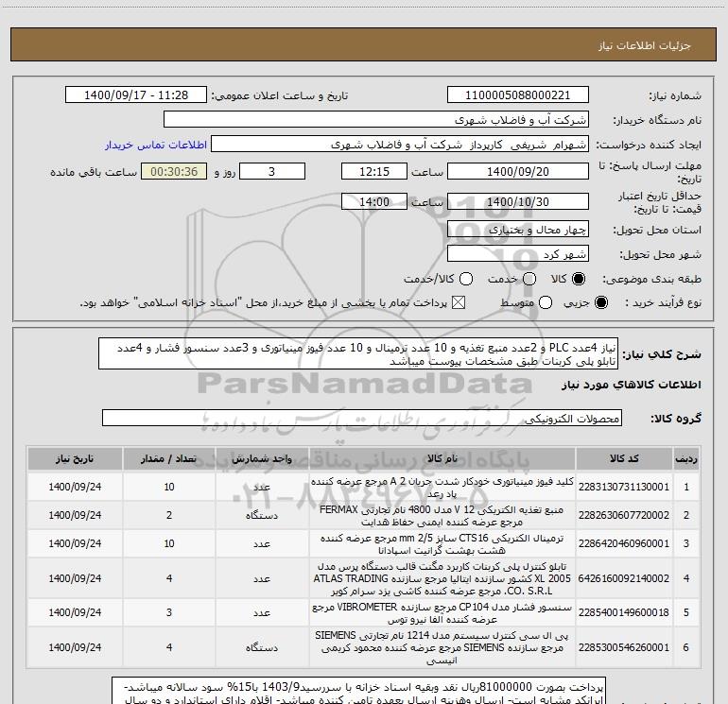Click the response time field 12:15
Viewport: 728px width, 704px height.
click(374, 171)
